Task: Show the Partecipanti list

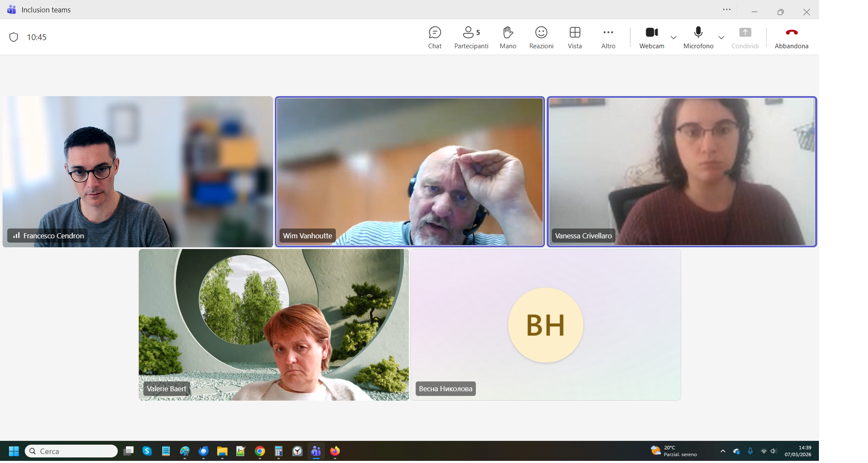Action: pyautogui.click(x=471, y=38)
